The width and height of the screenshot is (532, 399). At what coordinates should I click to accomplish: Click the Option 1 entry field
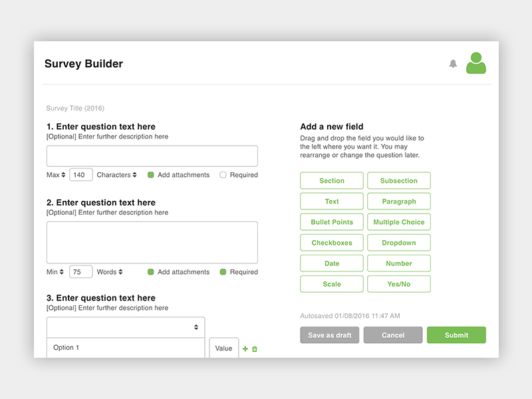click(126, 348)
